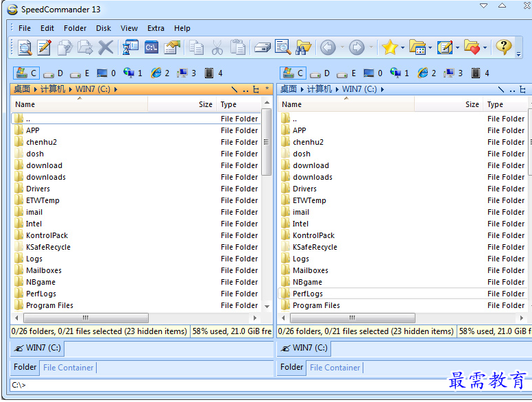Click Internet Explorer location 2 in right panel
Viewport: 532px width, 402px height.
pos(427,73)
